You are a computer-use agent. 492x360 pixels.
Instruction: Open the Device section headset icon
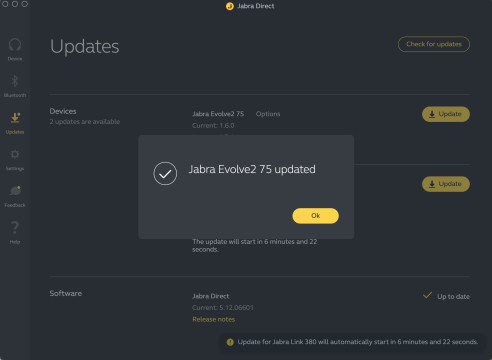click(15, 45)
